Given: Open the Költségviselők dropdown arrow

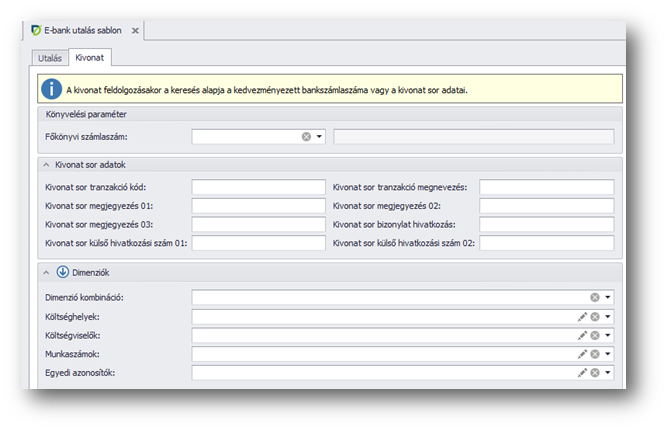Looking at the screenshot, I should point(607,335).
